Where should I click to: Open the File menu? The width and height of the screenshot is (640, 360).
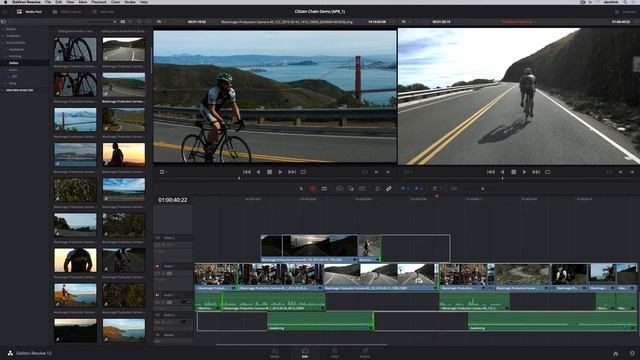(48, 2)
